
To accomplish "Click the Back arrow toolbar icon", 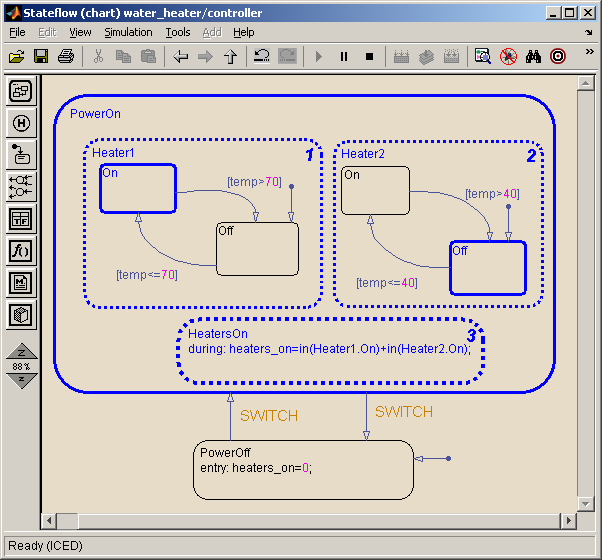I will [180, 57].
